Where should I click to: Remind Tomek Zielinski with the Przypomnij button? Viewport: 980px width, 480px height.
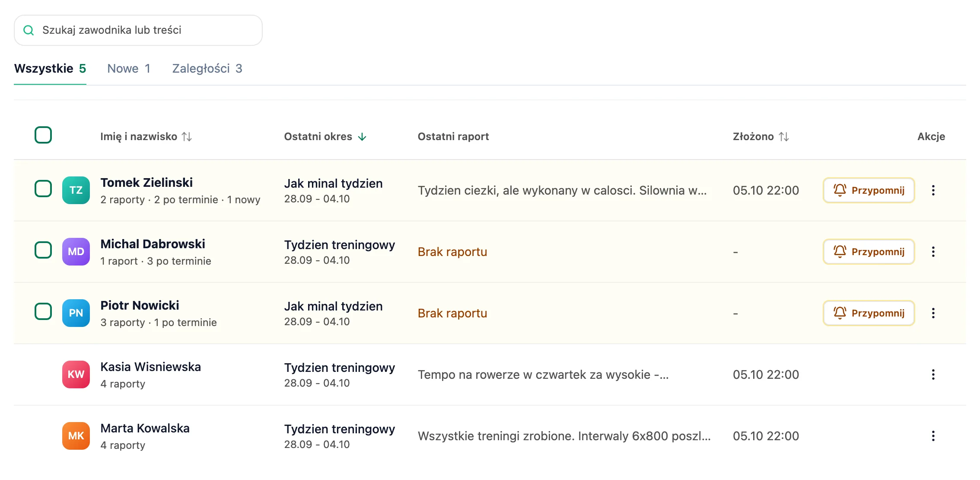coord(869,190)
